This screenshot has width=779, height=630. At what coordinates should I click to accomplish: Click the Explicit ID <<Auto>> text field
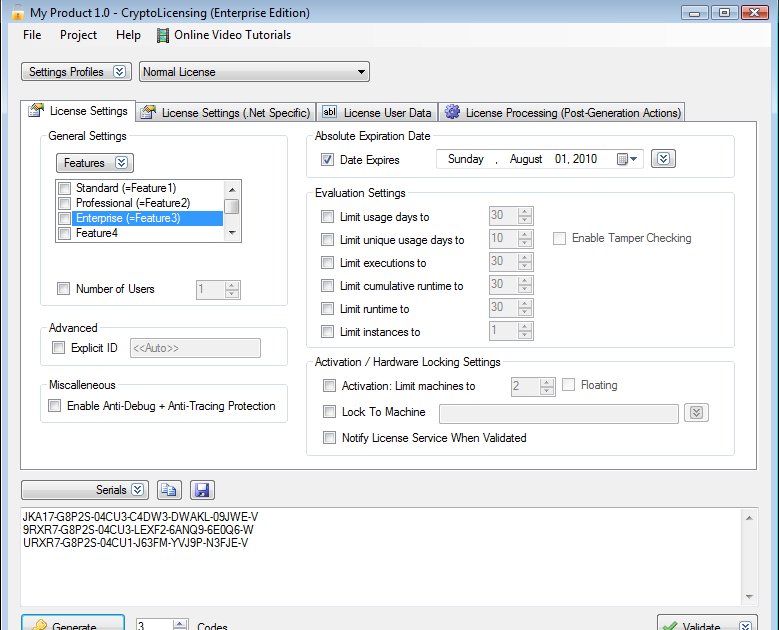point(195,348)
